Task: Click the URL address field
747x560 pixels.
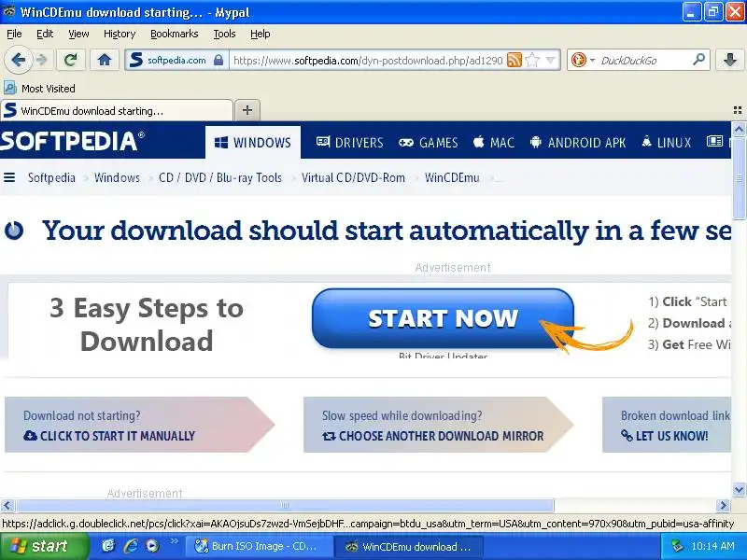Action: [368, 61]
